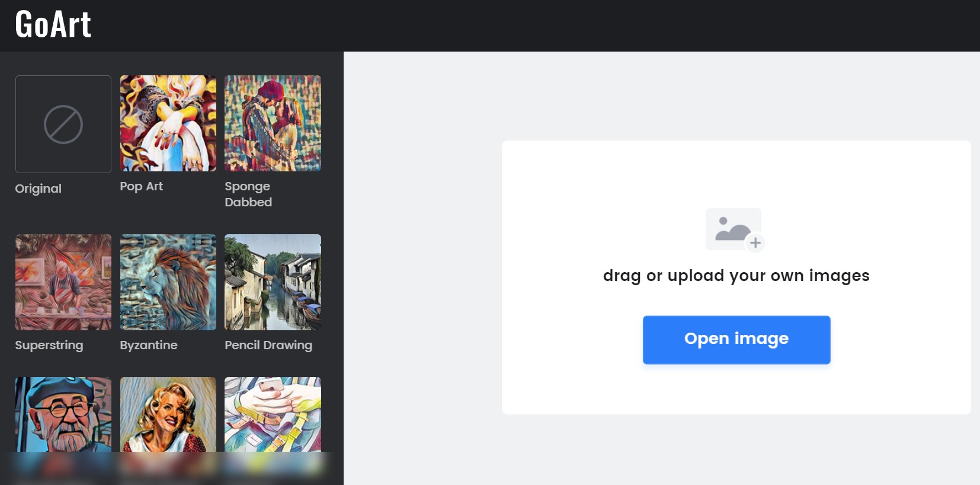Click the 'Original' text label
This screenshot has height=485, width=980.
coord(39,189)
